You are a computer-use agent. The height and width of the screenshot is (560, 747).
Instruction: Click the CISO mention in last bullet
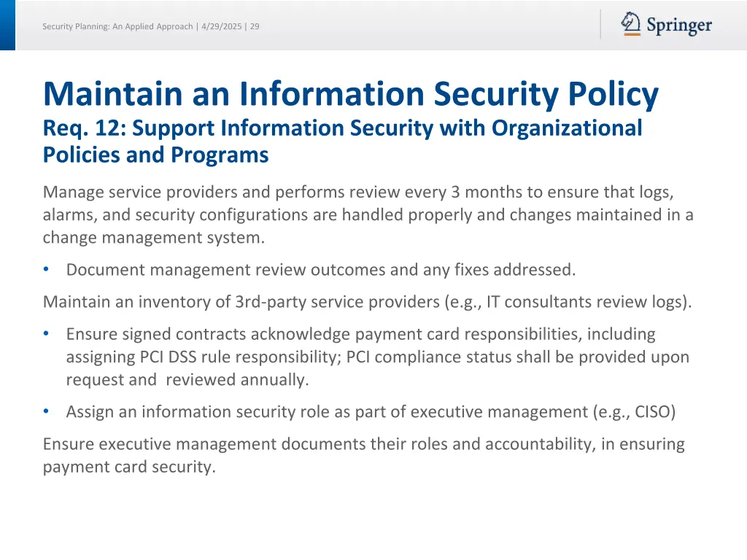click(x=654, y=411)
